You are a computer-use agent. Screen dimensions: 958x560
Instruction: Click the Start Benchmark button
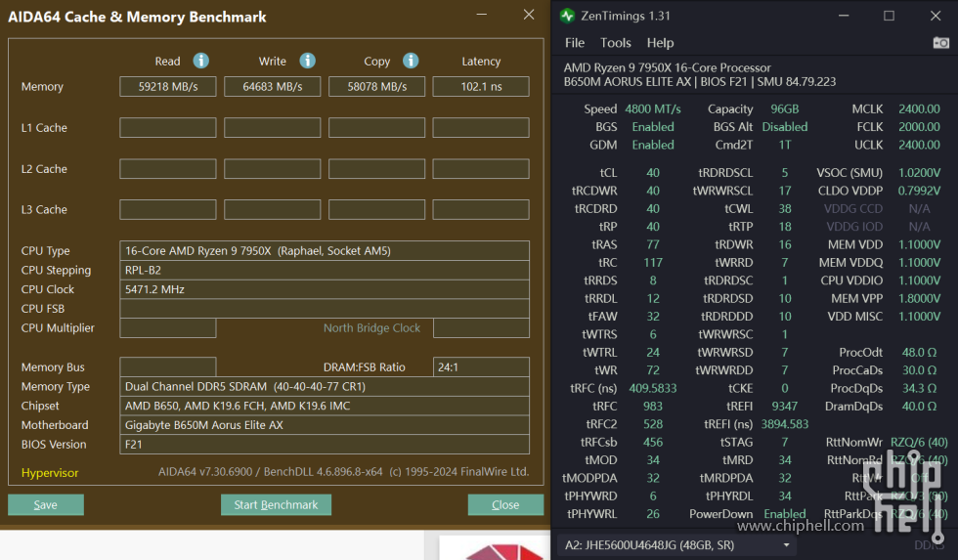tap(276, 504)
